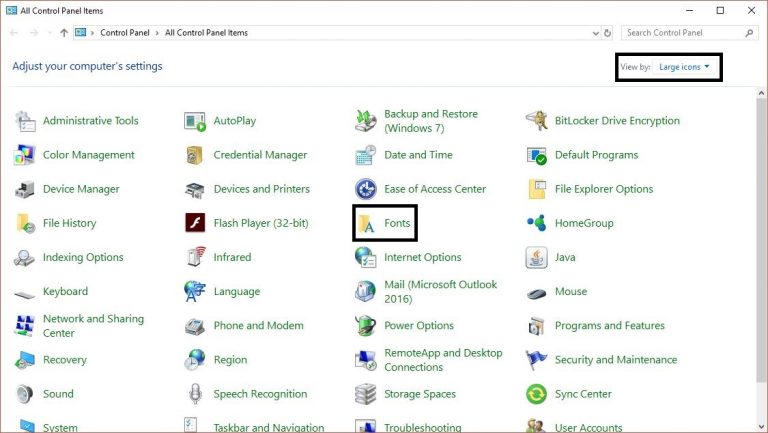Click the Control Panel breadcrumb
The image size is (768, 433).
(x=125, y=33)
